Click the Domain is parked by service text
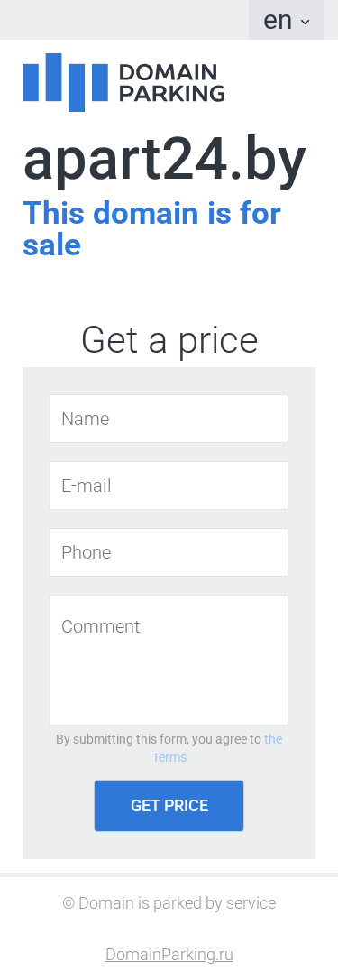The image size is (338, 980). 177,903
